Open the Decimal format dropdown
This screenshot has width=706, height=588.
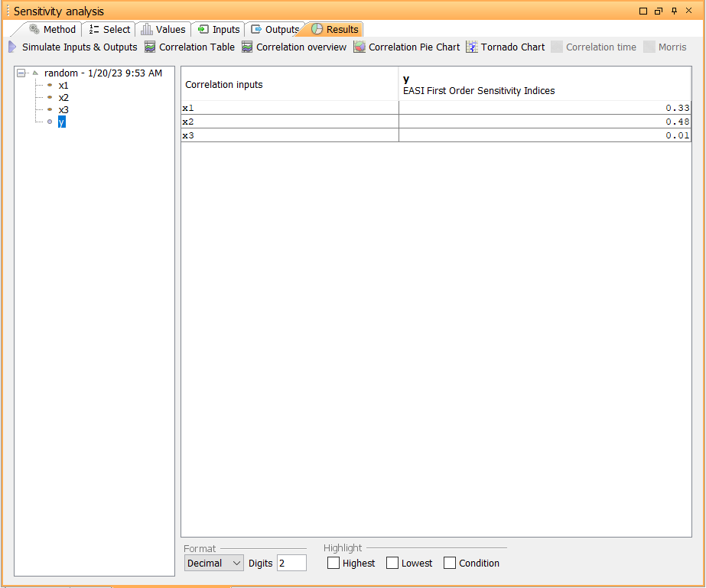click(214, 563)
